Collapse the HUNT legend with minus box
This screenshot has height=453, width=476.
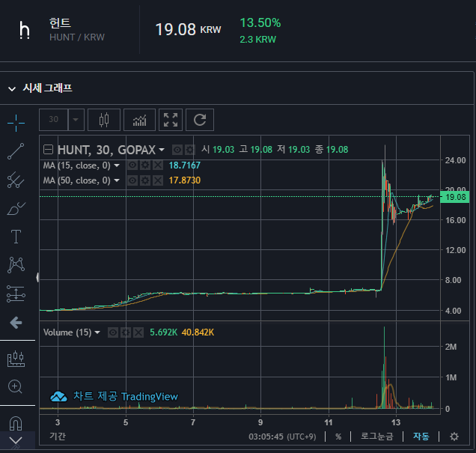pyautogui.click(x=48, y=150)
